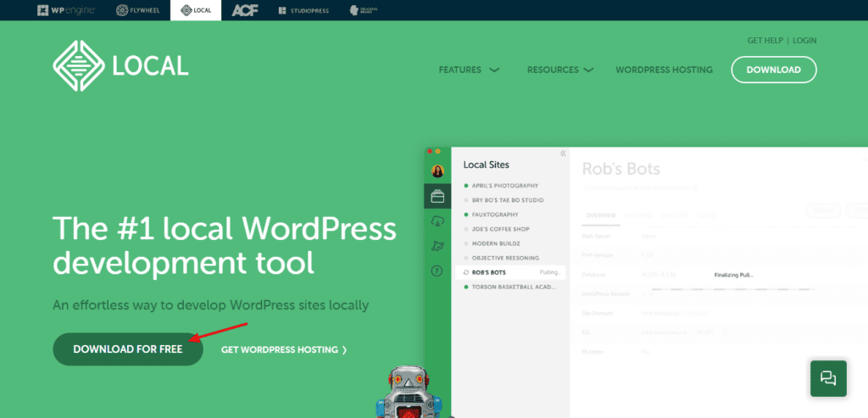Viewport: 868px width, 418px height.
Task: Open the StudioPress tab in the top bar
Action: click(302, 10)
